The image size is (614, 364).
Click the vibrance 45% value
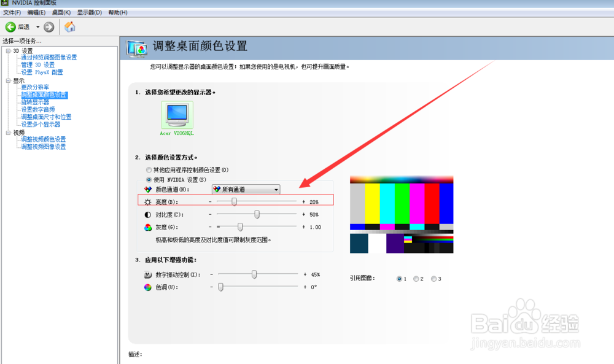(315, 275)
